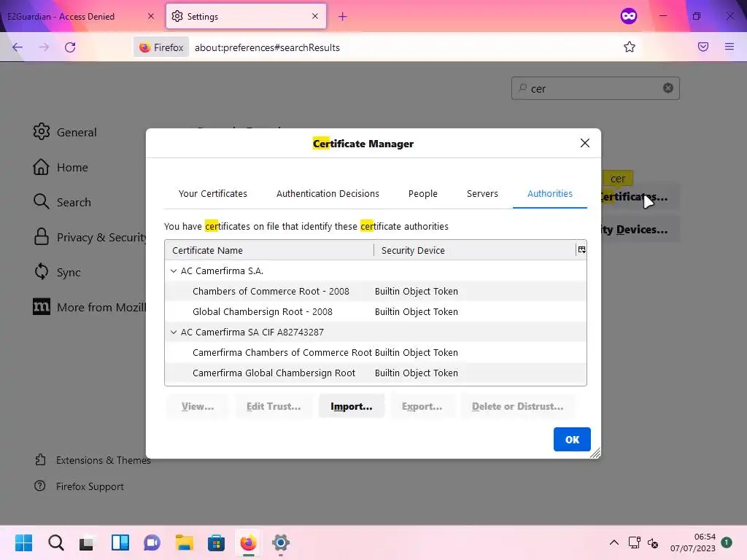Click the Import... button
This screenshot has height=560, width=747.
352,406
